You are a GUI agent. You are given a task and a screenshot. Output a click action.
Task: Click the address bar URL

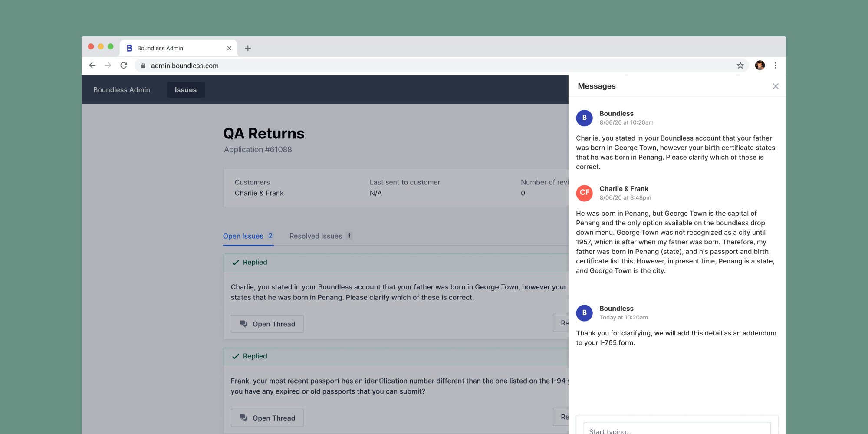pyautogui.click(x=185, y=66)
